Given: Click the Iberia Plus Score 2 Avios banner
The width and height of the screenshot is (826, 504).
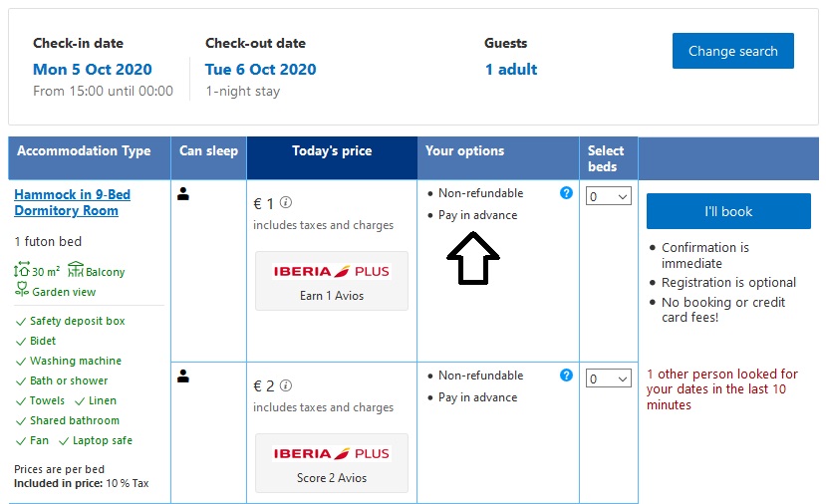Looking at the screenshot, I should coord(332,463).
